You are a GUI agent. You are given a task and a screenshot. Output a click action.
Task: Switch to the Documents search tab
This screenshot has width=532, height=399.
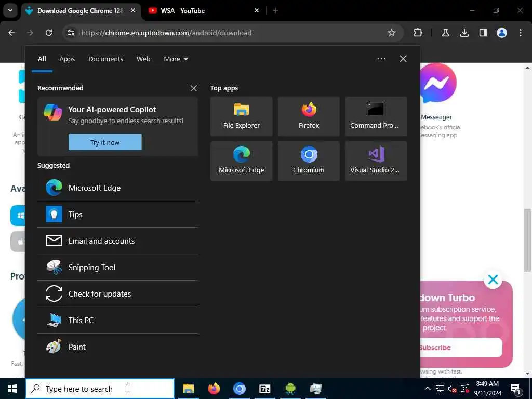pyautogui.click(x=105, y=59)
